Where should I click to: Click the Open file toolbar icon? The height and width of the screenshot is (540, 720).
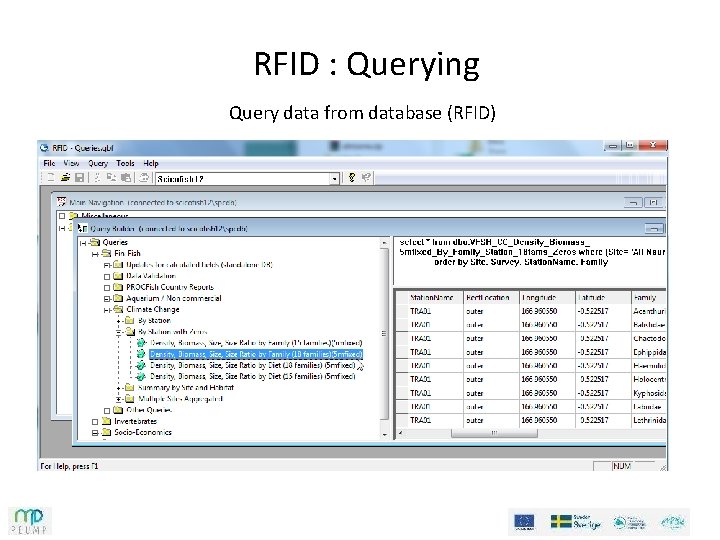click(x=65, y=178)
